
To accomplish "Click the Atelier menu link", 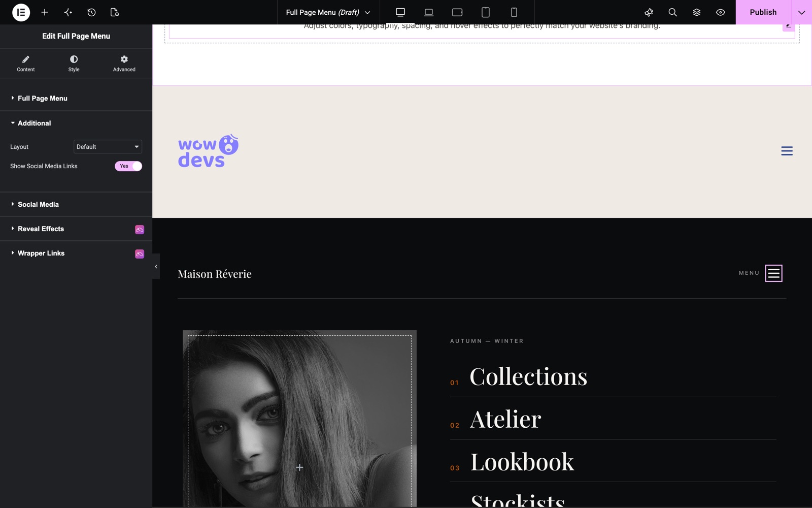I will point(505,419).
